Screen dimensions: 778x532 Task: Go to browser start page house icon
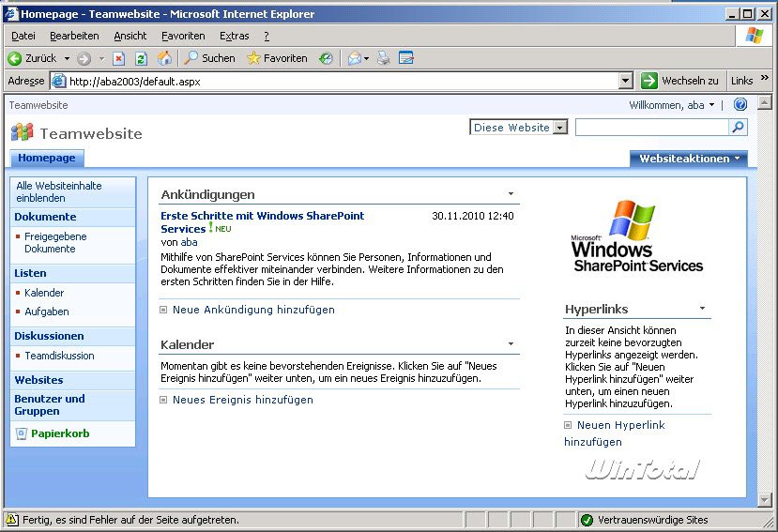point(165,58)
